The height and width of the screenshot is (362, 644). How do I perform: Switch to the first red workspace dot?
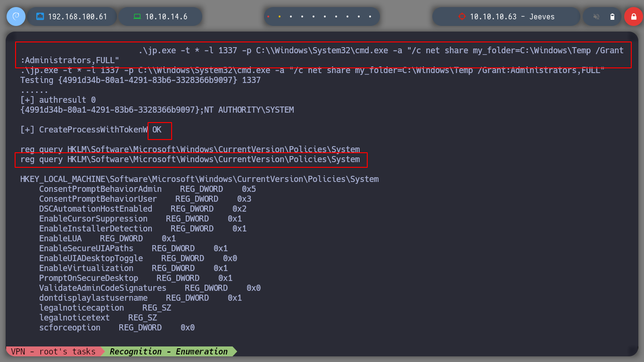[268, 16]
